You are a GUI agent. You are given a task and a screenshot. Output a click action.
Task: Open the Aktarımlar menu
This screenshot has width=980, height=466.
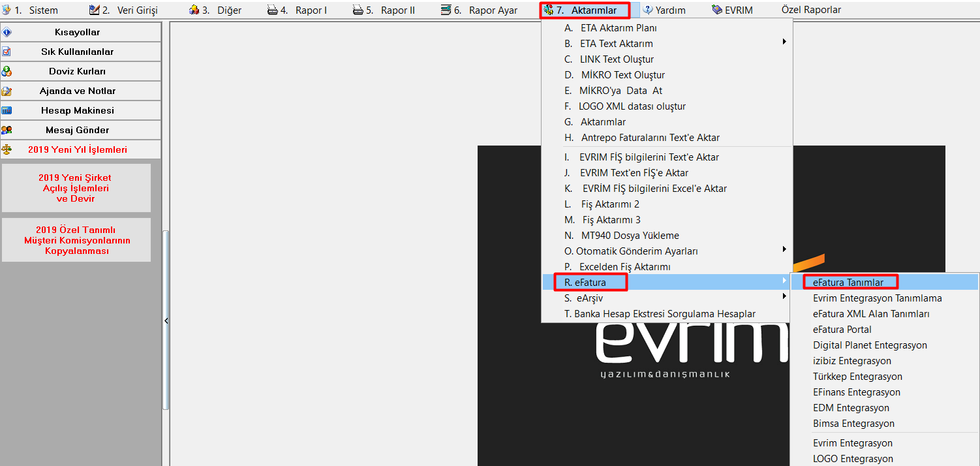(585, 10)
